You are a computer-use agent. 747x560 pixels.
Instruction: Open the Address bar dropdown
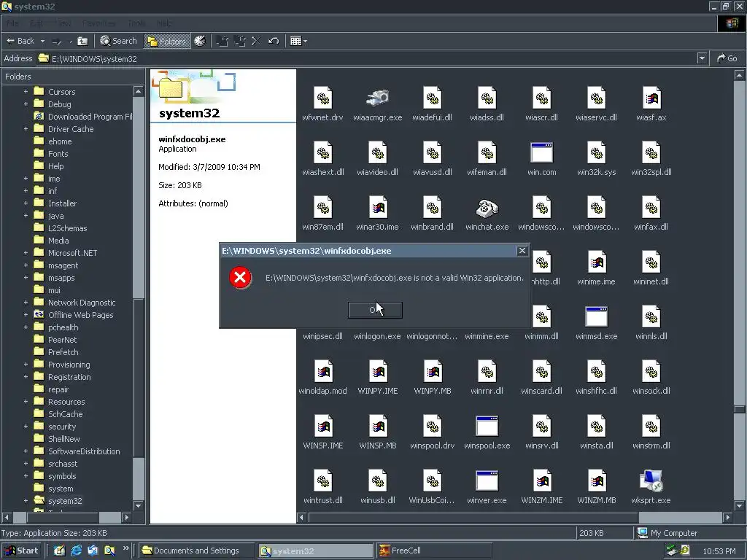(702, 58)
